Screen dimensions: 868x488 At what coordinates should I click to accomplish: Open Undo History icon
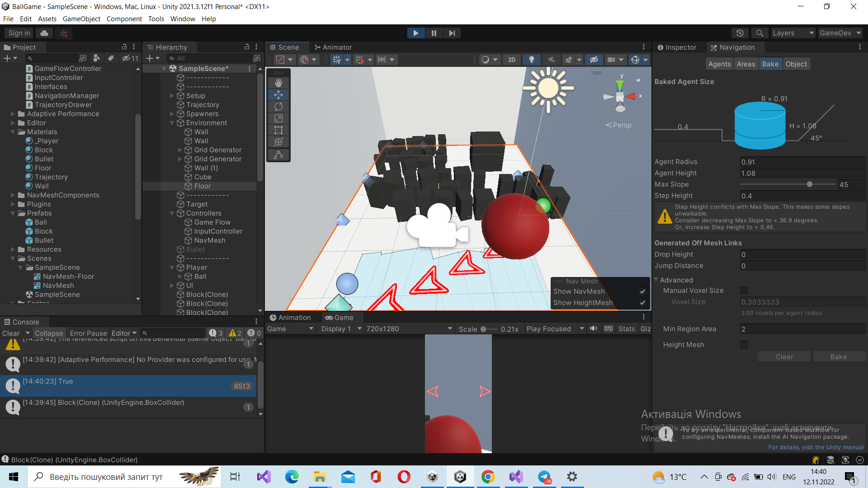tap(740, 33)
